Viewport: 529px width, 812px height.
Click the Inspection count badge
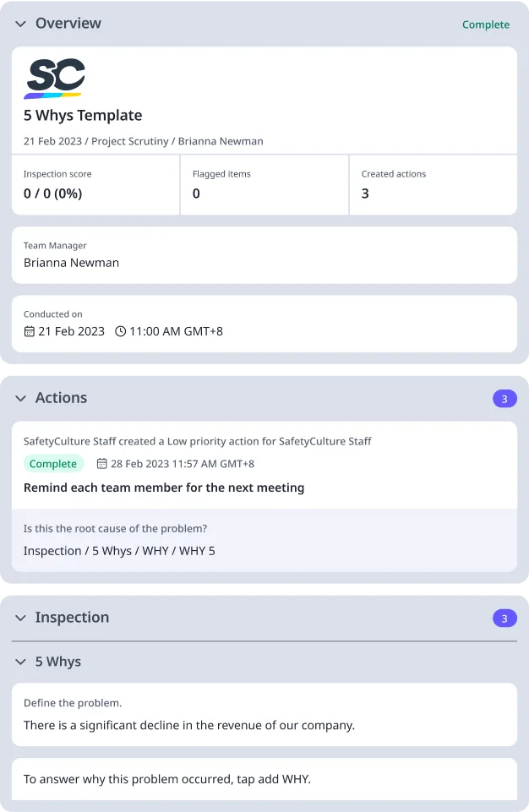(x=504, y=619)
